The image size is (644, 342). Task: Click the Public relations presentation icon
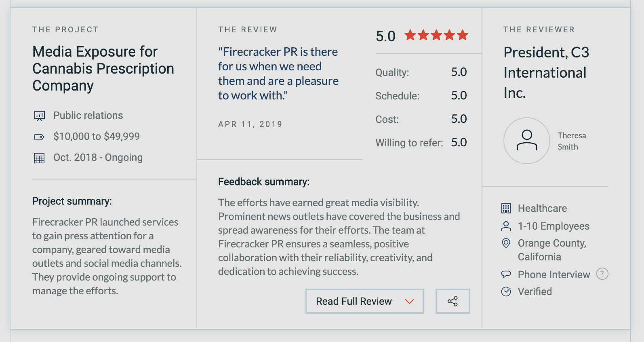point(39,116)
